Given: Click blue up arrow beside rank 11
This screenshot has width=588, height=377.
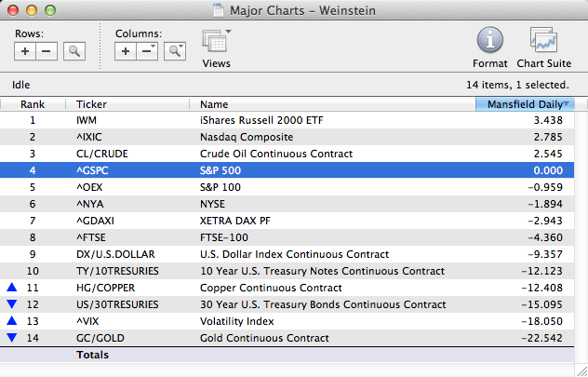Looking at the screenshot, I should pyautogui.click(x=11, y=288).
